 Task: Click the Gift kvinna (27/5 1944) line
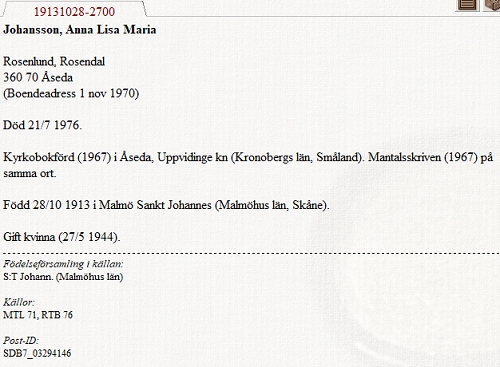pos(62,237)
